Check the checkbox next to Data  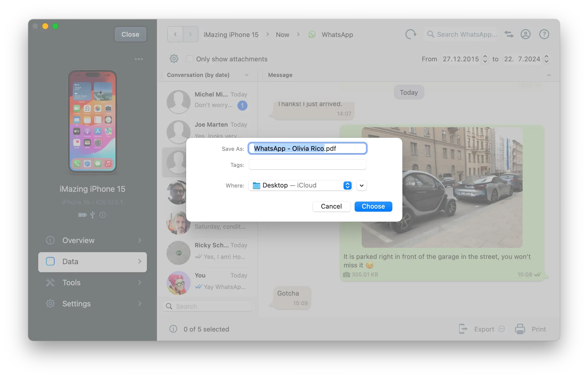click(x=50, y=261)
